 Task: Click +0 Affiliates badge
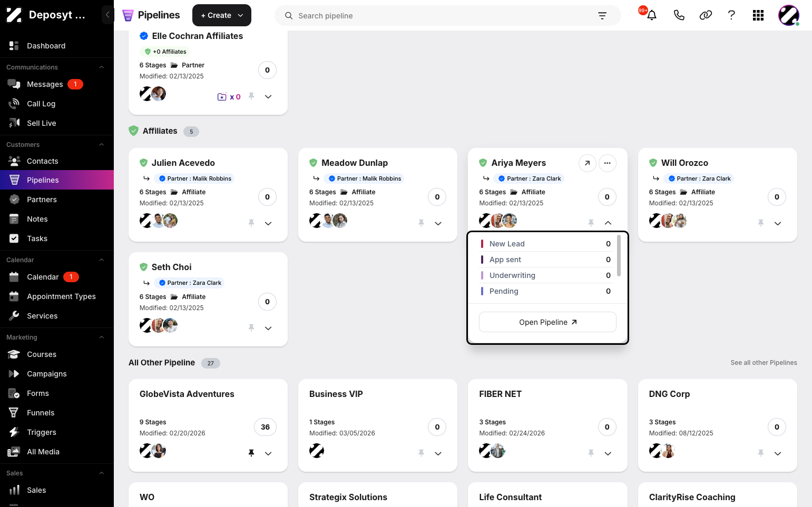pyautogui.click(x=166, y=52)
